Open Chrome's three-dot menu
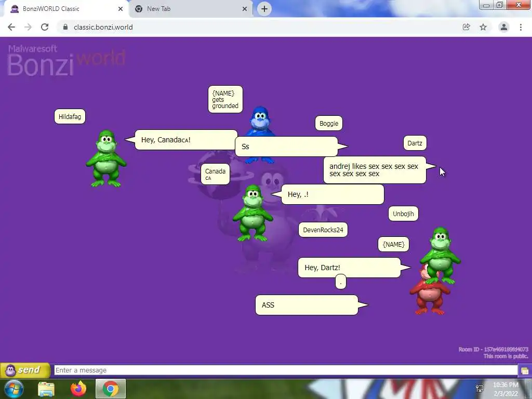The width and height of the screenshot is (532, 399). tap(521, 27)
